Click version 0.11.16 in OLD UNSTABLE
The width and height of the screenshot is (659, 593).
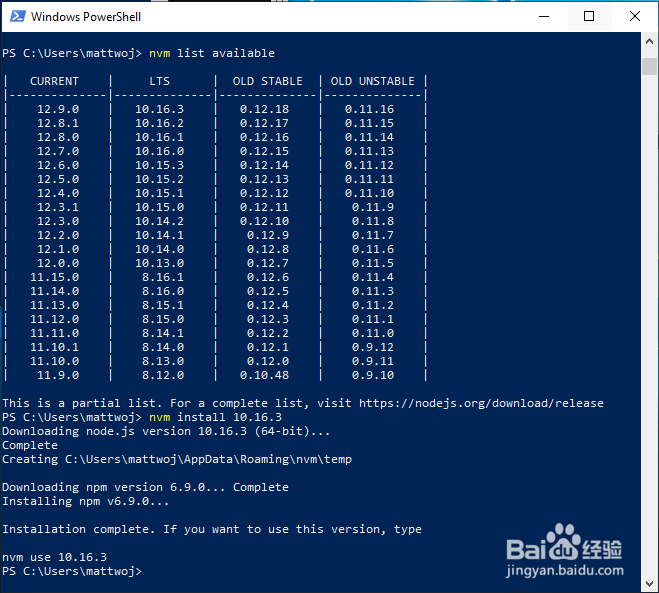[x=369, y=109]
